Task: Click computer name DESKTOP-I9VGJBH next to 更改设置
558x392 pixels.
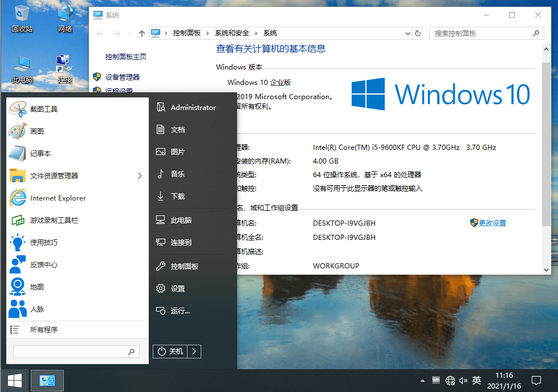Action: pos(344,223)
